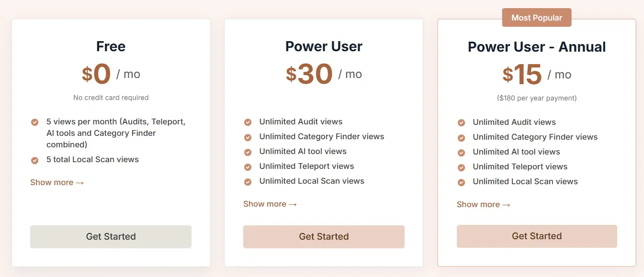
Task: Click checkmark beside Power User 'Unlimited Category Finder views'
Action: click(x=248, y=137)
